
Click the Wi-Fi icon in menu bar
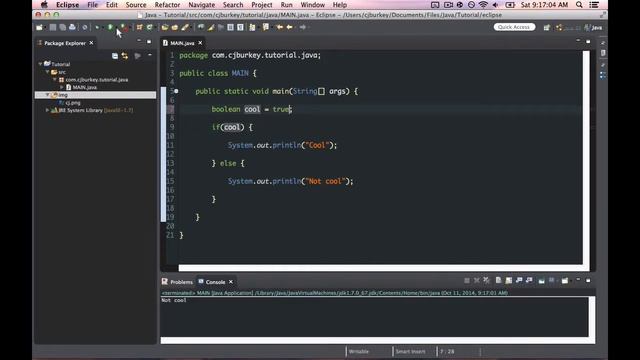point(483,5)
